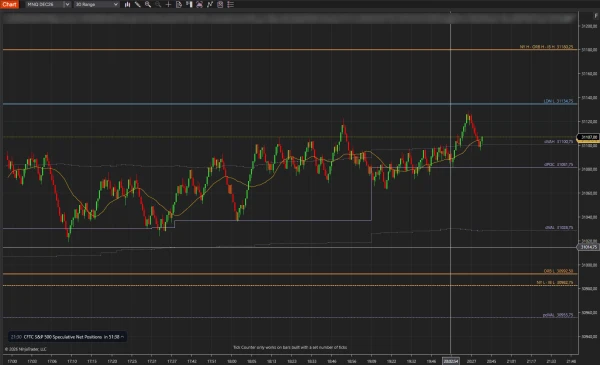
Task: Select the crosshair cursor icon
Action: click(x=168, y=5)
